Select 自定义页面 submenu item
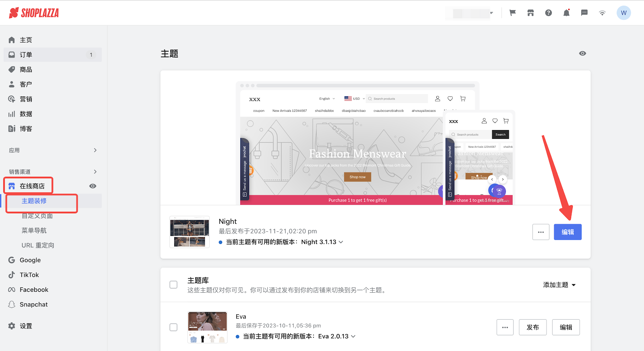The width and height of the screenshot is (644, 351). pyautogui.click(x=37, y=216)
